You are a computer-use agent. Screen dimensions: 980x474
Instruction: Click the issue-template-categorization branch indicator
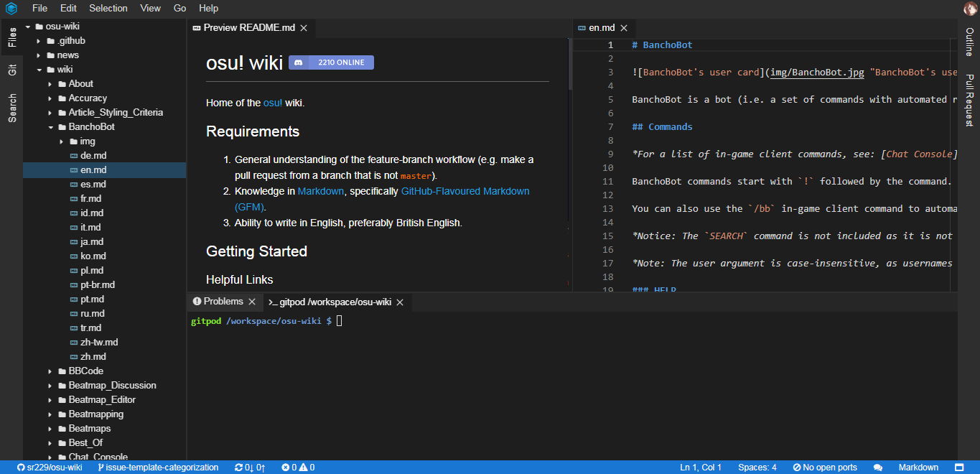[158, 468]
